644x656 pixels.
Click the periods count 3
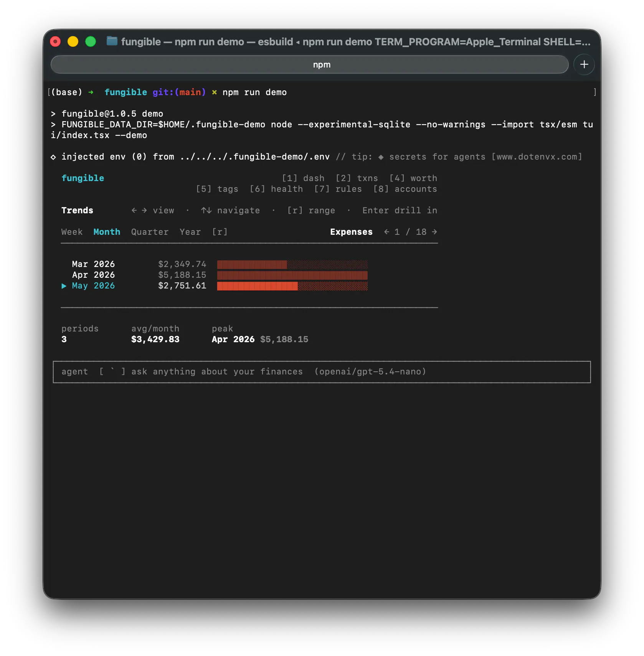tap(64, 339)
